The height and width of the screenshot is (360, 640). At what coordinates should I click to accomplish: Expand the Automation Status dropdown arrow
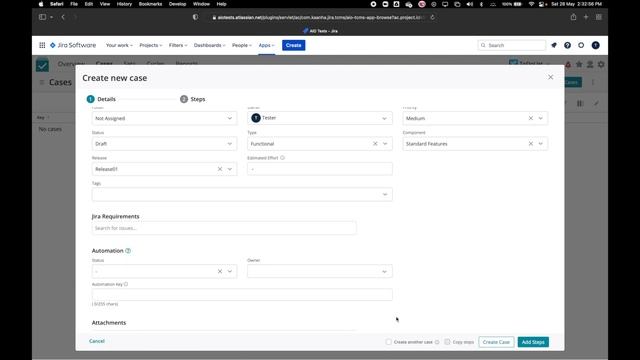(x=230, y=271)
